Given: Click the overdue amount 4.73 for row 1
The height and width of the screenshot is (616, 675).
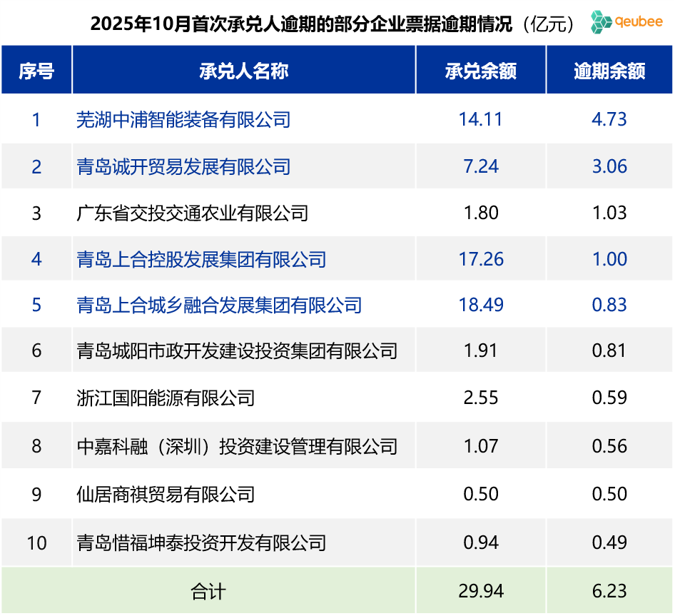Looking at the screenshot, I should (610, 120).
